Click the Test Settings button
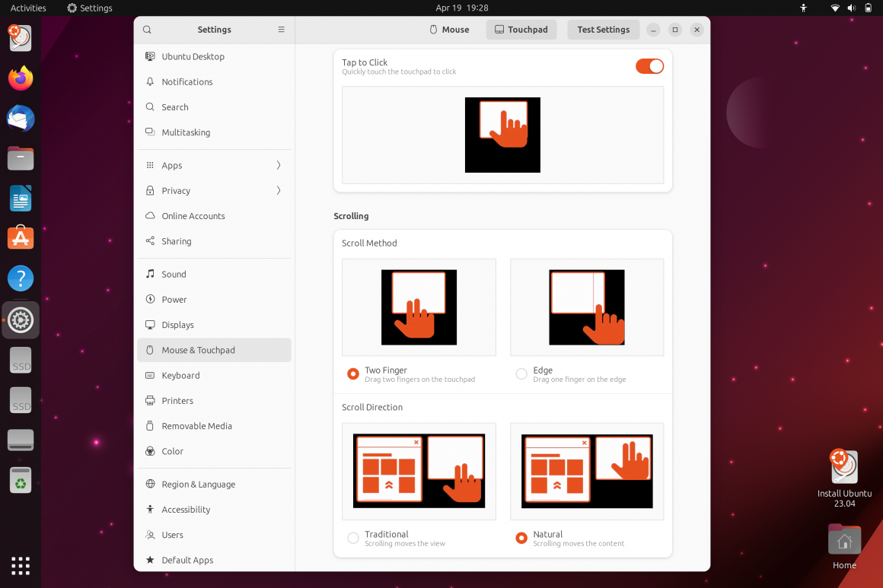 point(603,29)
